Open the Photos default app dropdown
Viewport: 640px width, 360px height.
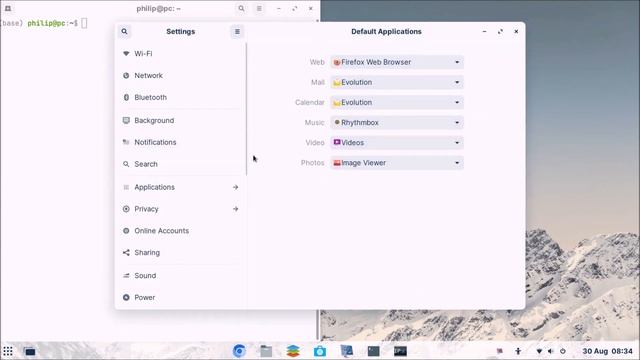tap(397, 163)
